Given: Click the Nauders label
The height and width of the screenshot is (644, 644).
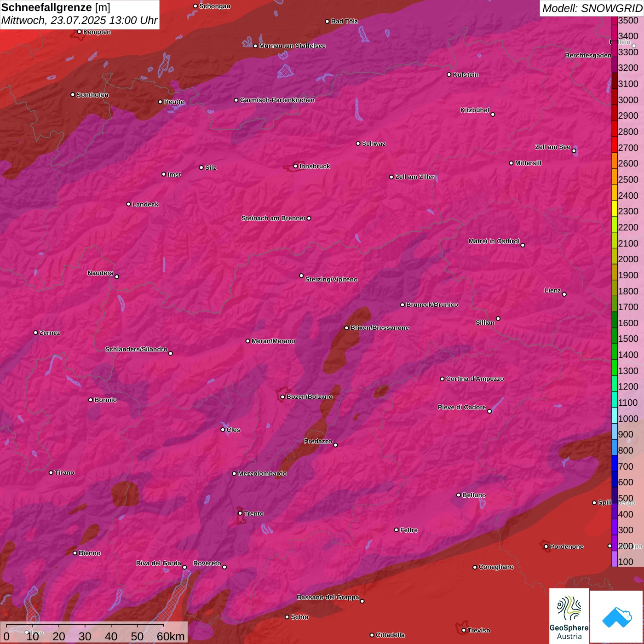Looking at the screenshot, I should (100, 273).
